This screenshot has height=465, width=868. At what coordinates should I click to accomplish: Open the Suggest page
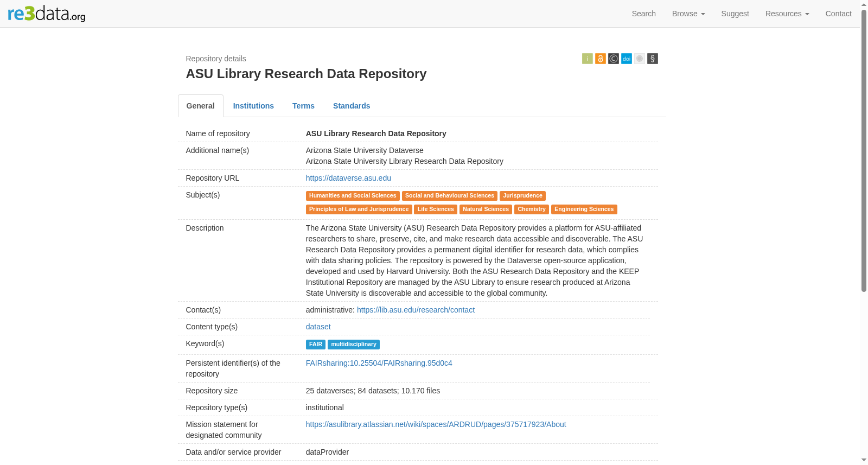point(735,14)
